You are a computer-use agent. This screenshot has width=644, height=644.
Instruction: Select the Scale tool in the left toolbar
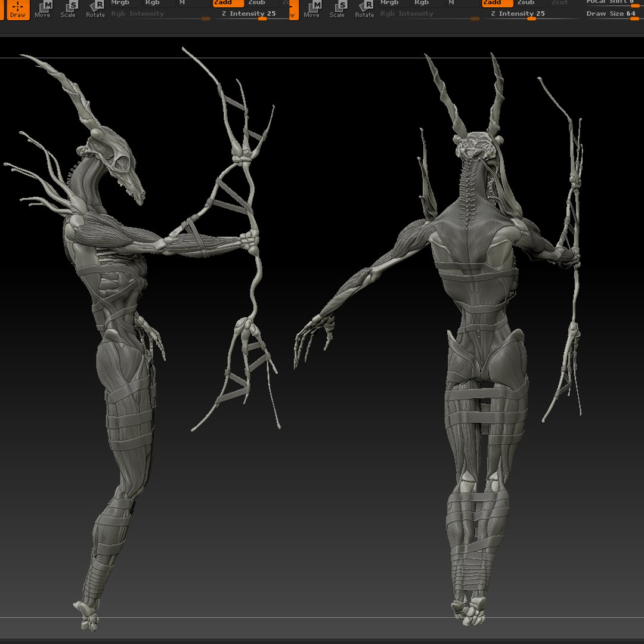coord(68,10)
